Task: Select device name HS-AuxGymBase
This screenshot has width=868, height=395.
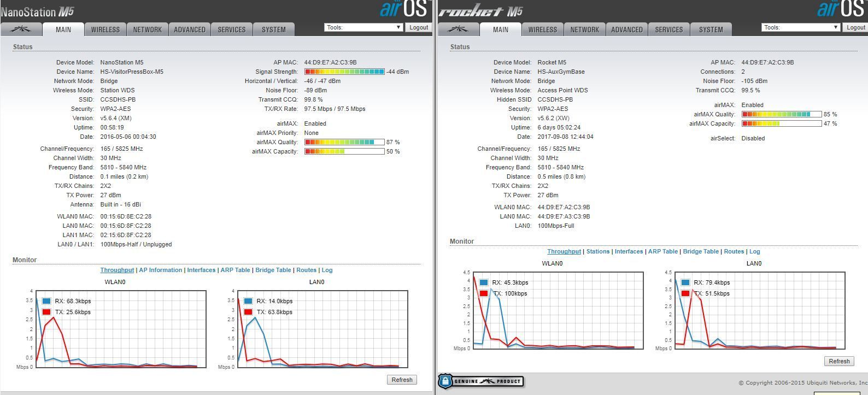Action: [x=561, y=72]
